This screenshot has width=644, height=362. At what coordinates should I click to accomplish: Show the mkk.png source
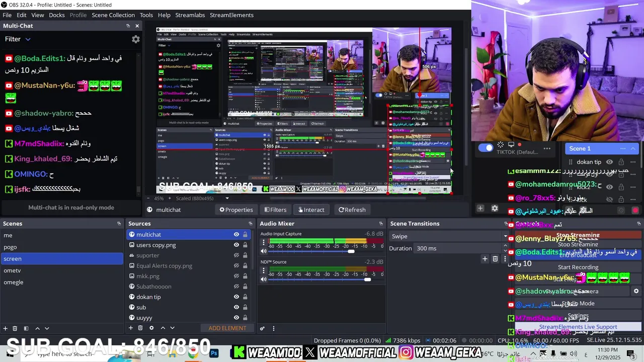pyautogui.click(x=236, y=276)
